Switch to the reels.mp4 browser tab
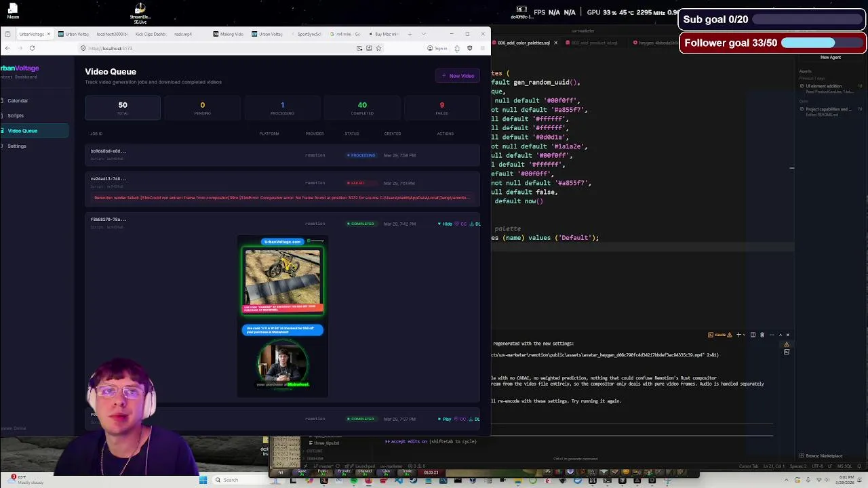 pos(183,34)
